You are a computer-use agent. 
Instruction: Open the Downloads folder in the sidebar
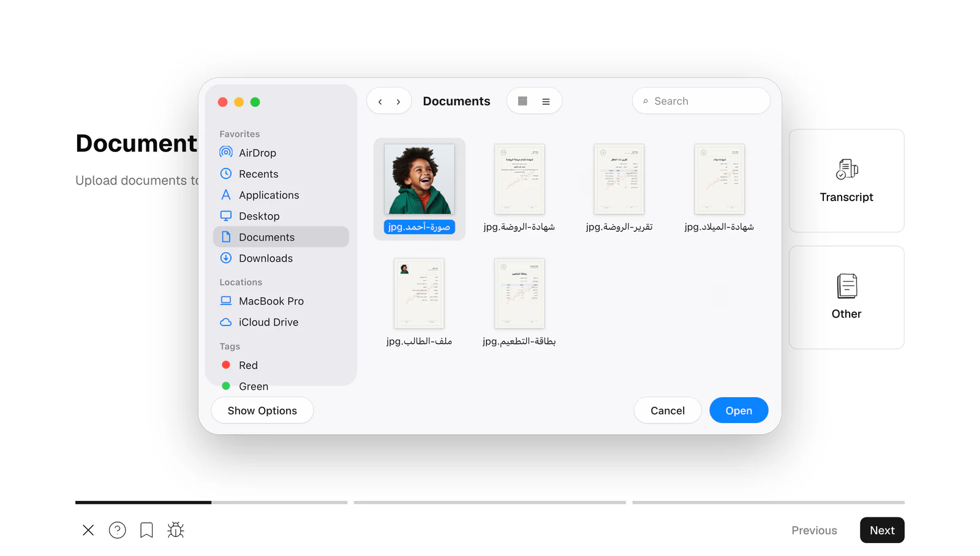(281, 259)
